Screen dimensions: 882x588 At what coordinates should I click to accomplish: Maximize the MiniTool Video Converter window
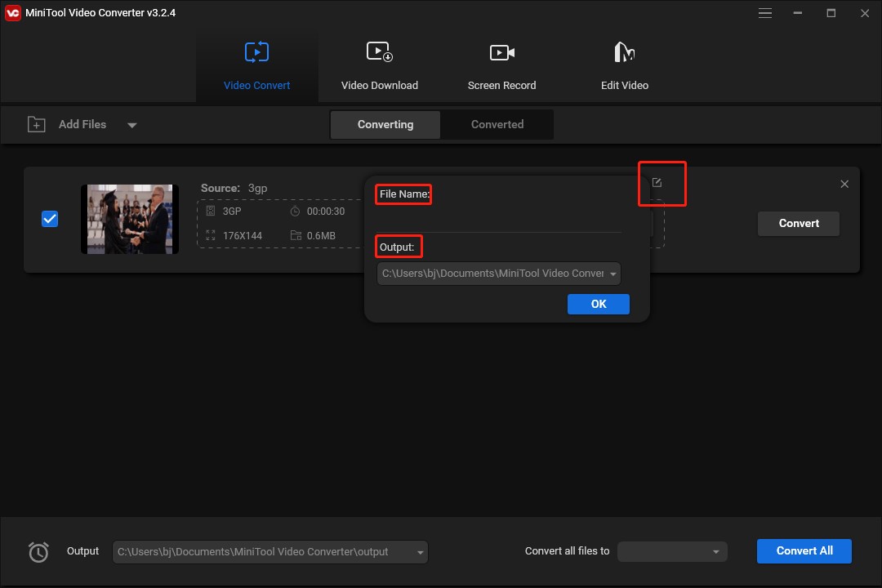coord(831,13)
